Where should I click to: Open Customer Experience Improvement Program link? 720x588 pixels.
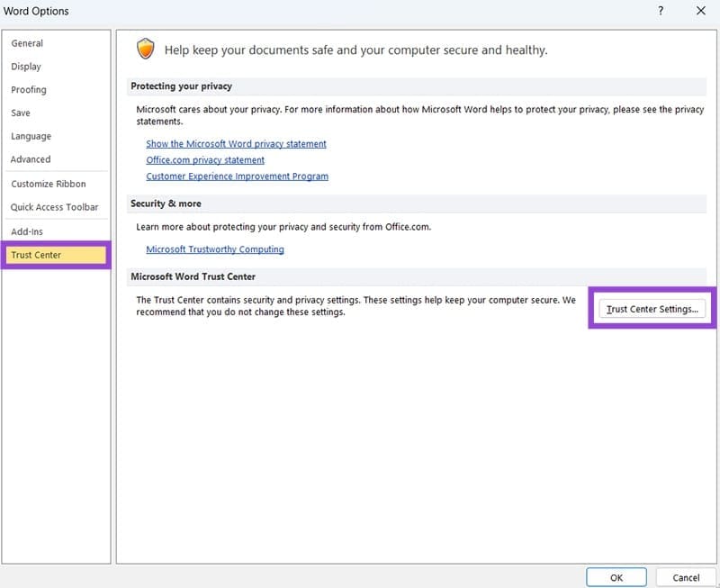[x=237, y=176]
